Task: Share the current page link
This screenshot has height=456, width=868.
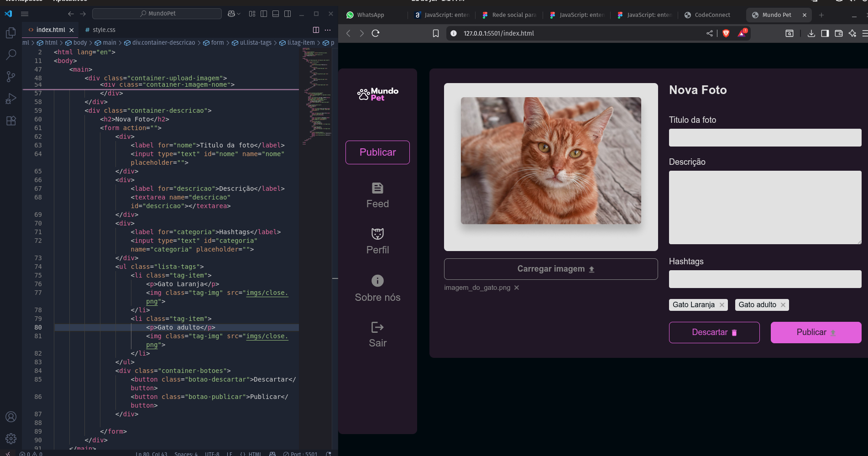Action: point(710,33)
